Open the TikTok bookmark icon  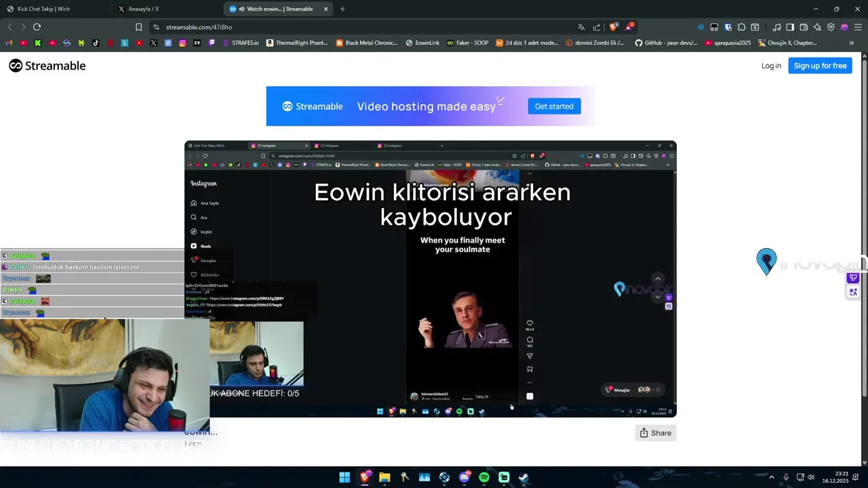[96, 43]
